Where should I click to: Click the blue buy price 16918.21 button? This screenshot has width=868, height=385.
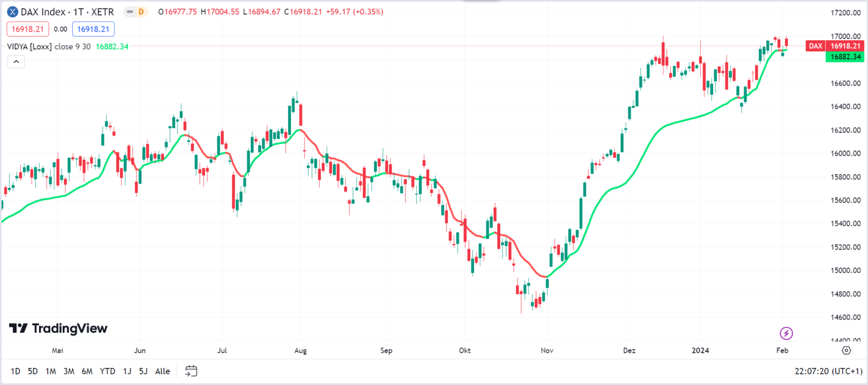[x=93, y=29]
